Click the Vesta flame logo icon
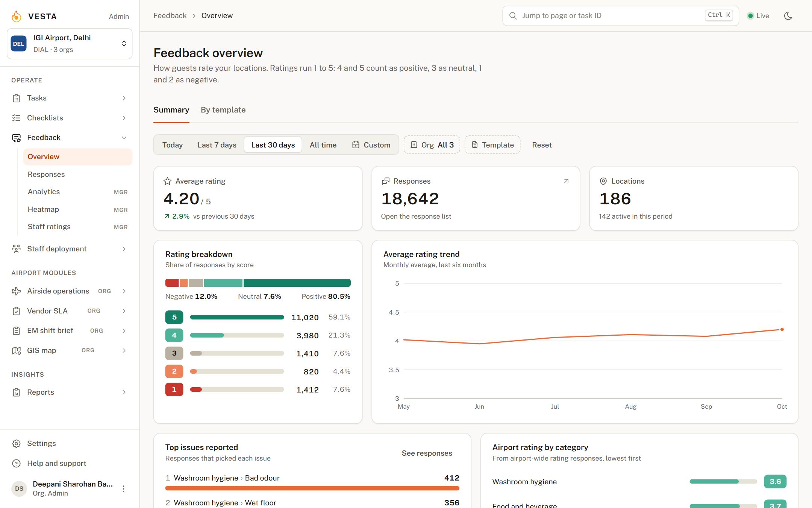This screenshot has width=812, height=508. pos(17,16)
